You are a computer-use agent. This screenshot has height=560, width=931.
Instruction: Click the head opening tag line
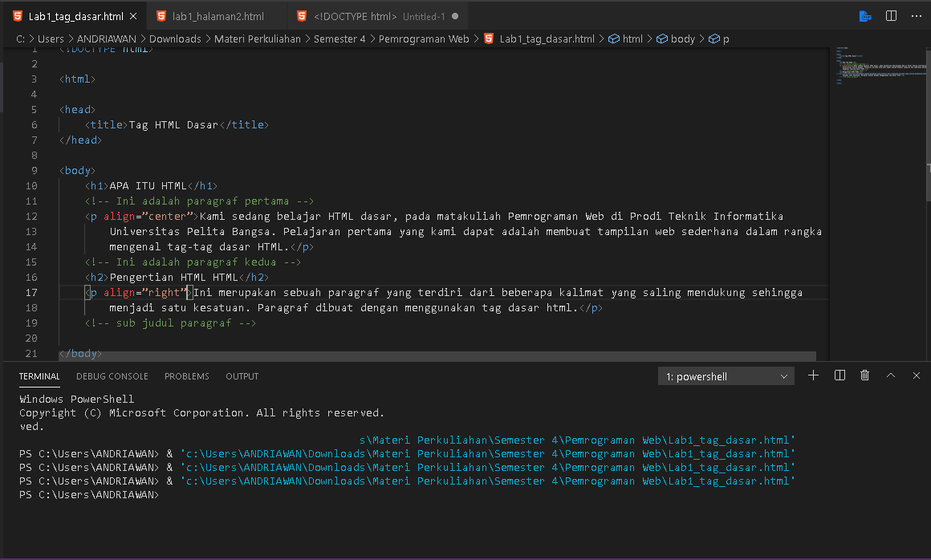point(77,110)
